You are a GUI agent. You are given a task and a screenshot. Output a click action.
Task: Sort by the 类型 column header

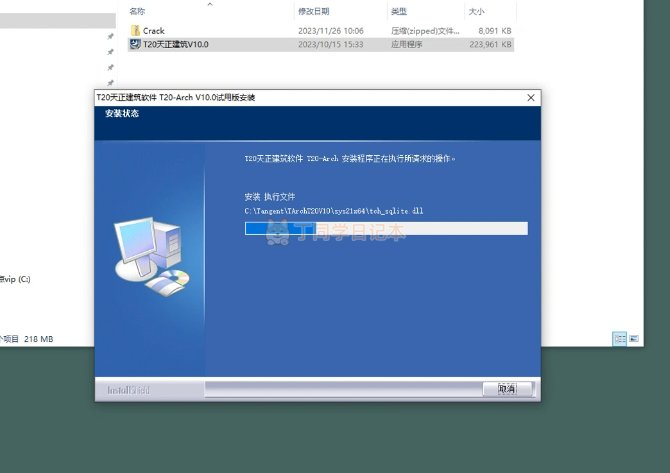(399, 11)
